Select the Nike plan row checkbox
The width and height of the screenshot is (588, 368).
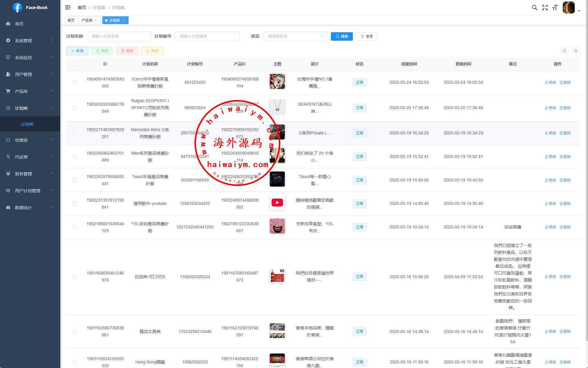[x=75, y=156]
